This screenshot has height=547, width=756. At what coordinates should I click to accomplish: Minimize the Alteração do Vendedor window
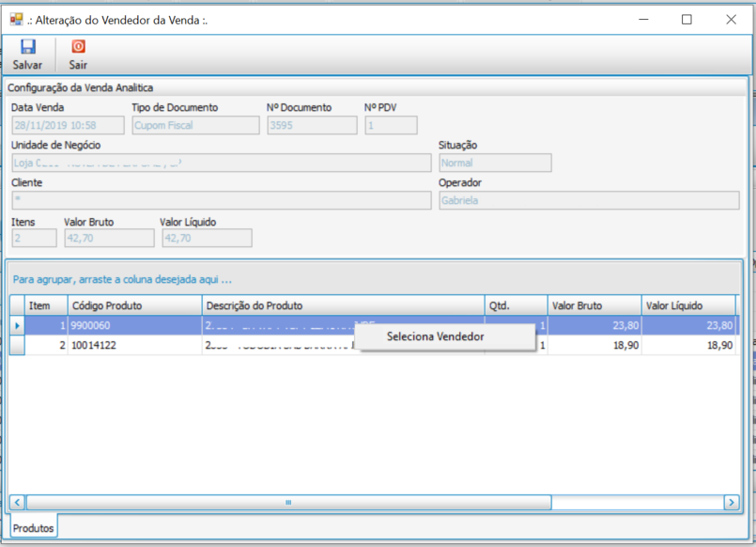[643, 20]
